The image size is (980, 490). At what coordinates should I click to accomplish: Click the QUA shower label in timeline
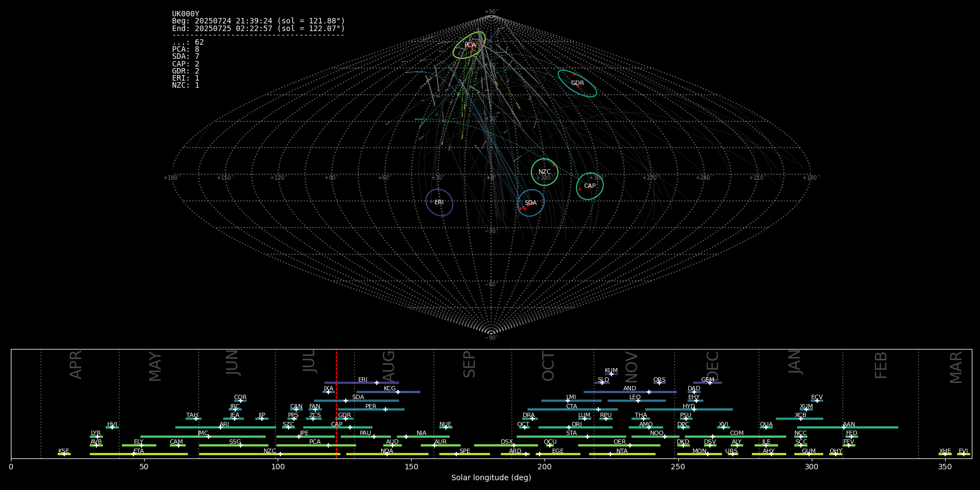[766, 425]
